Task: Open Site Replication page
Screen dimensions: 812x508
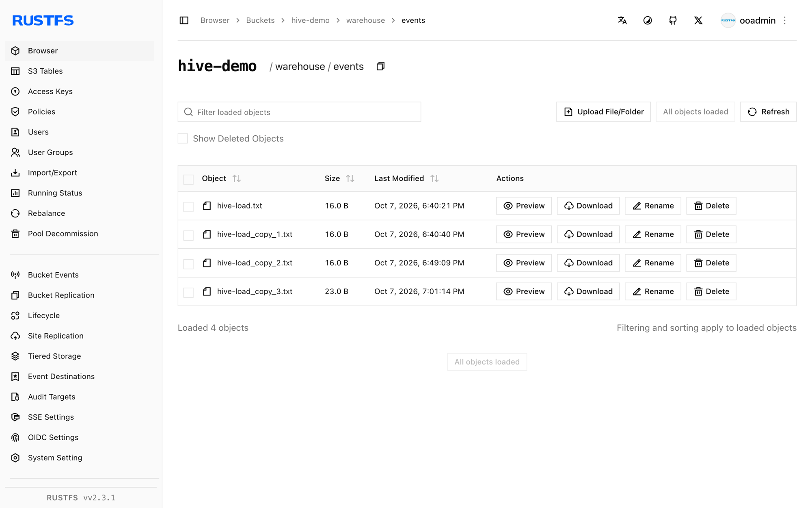Action: [x=80, y=336]
